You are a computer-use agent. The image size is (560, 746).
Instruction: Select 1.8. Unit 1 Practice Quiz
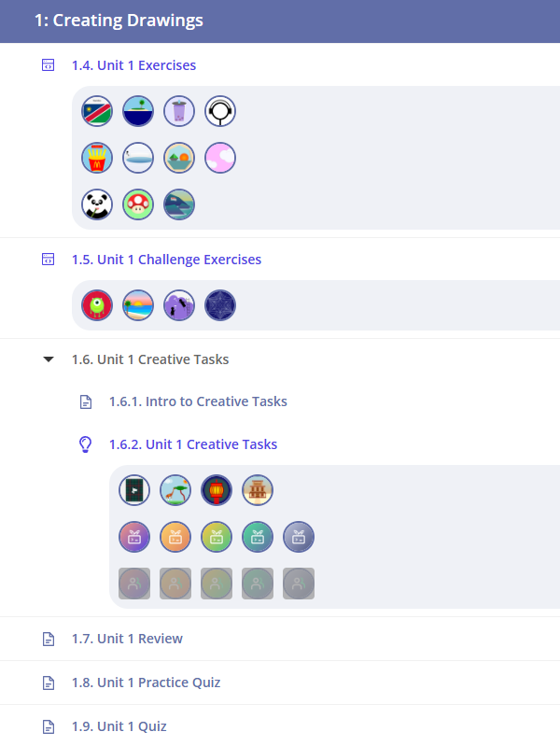(146, 683)
